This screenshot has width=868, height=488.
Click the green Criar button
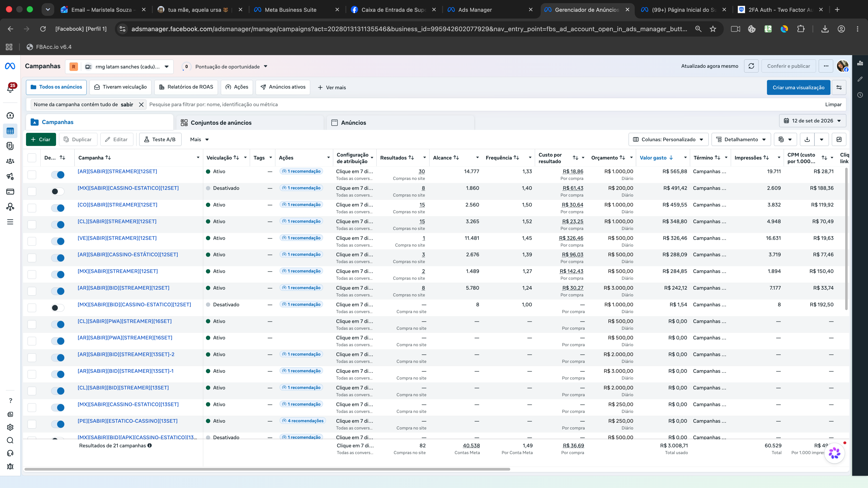pos(41,139)
